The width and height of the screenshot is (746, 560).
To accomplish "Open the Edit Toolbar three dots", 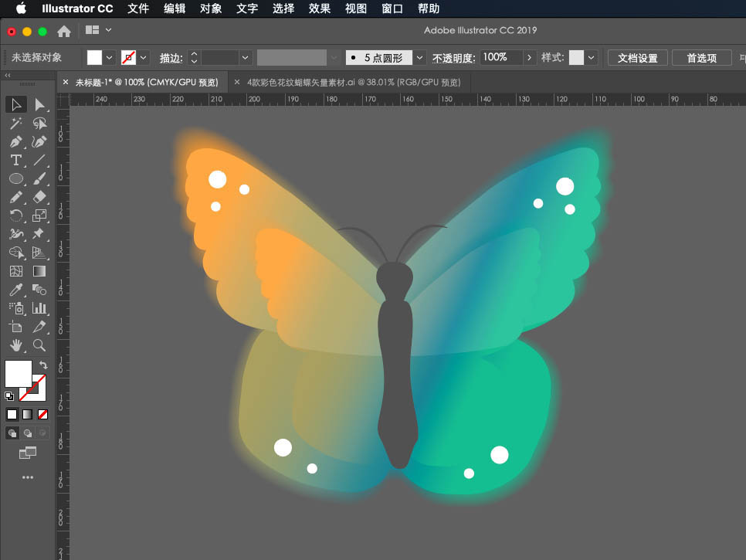I will [x=28, y=477].
